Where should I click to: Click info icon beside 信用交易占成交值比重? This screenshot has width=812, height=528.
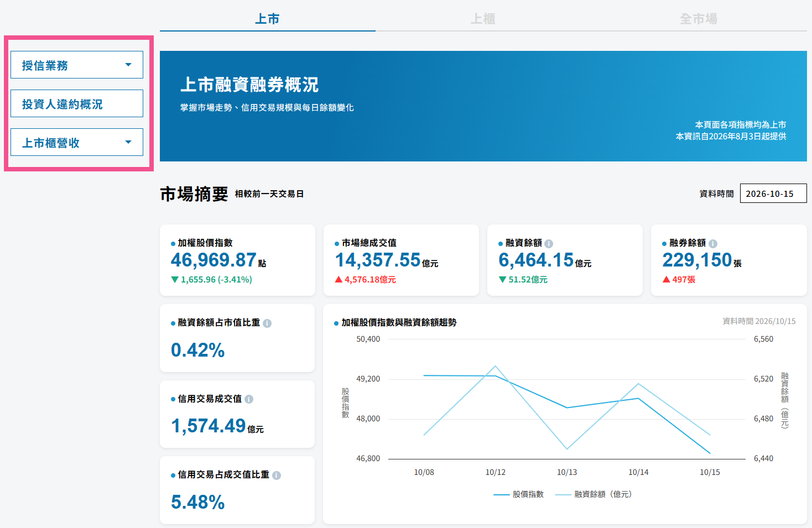click(x=277, y=475)
